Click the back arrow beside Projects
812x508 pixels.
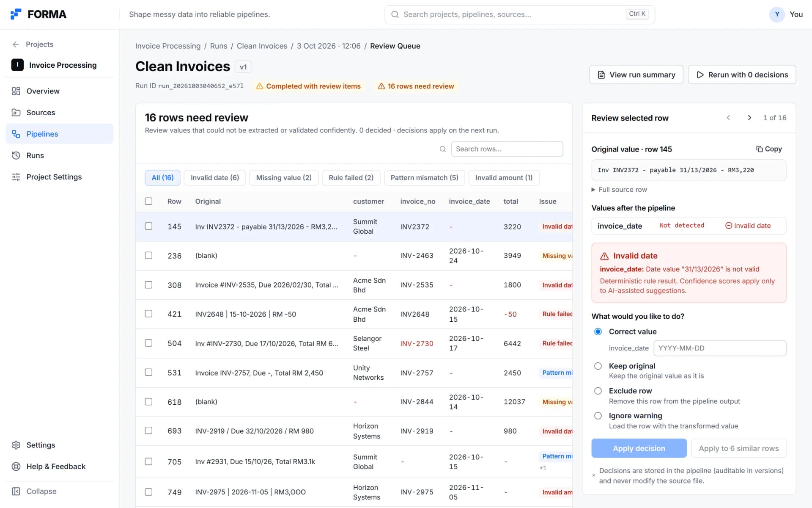pyautogui.click(x=16, y=44)
